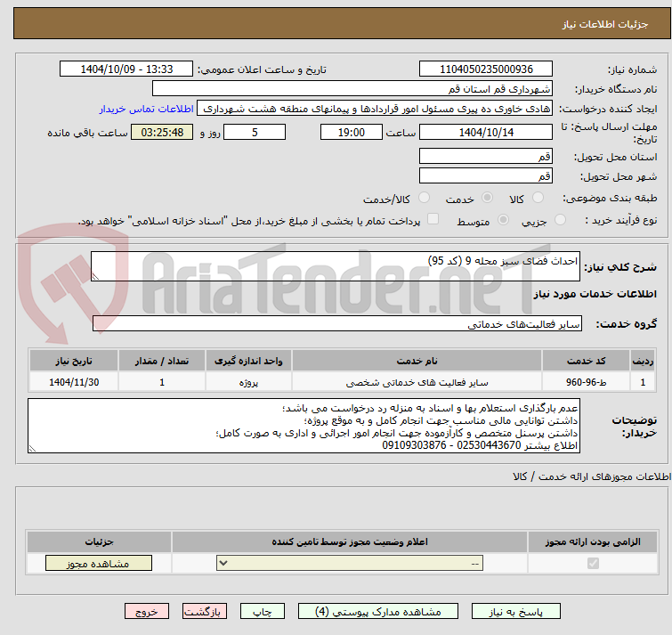
Task: Click the واحد اندازه گیری column header
Action: coord(248,361)
